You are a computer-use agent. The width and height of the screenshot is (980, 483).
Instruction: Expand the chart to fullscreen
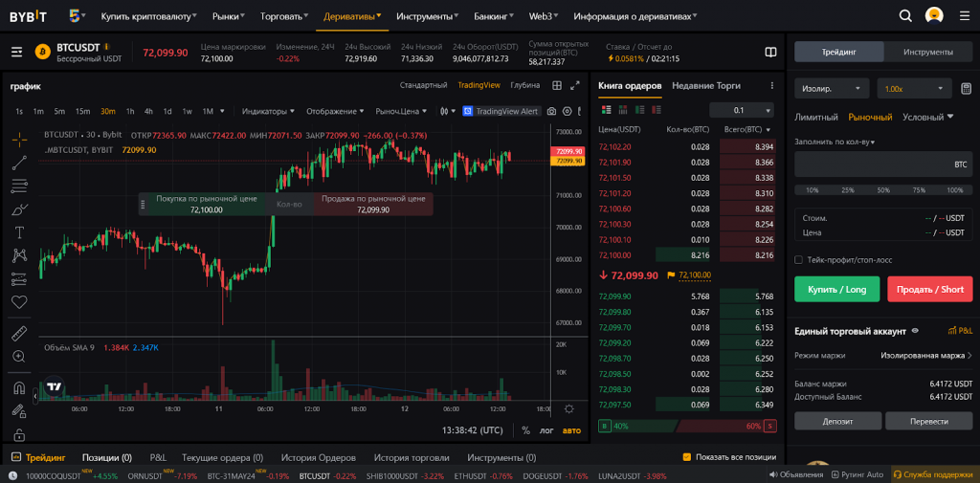point(580,111)
